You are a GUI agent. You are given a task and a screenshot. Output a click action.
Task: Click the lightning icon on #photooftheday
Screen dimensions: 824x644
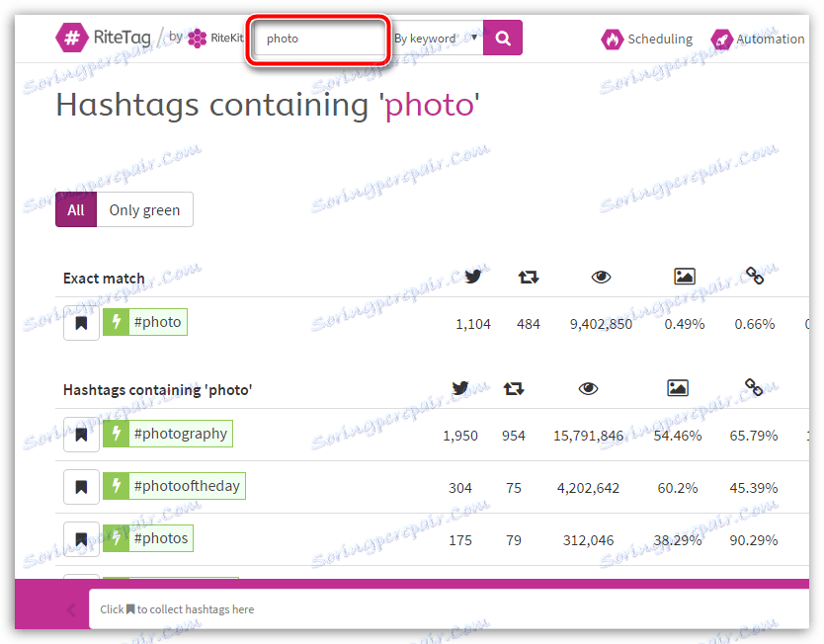(x=117, y=486)
